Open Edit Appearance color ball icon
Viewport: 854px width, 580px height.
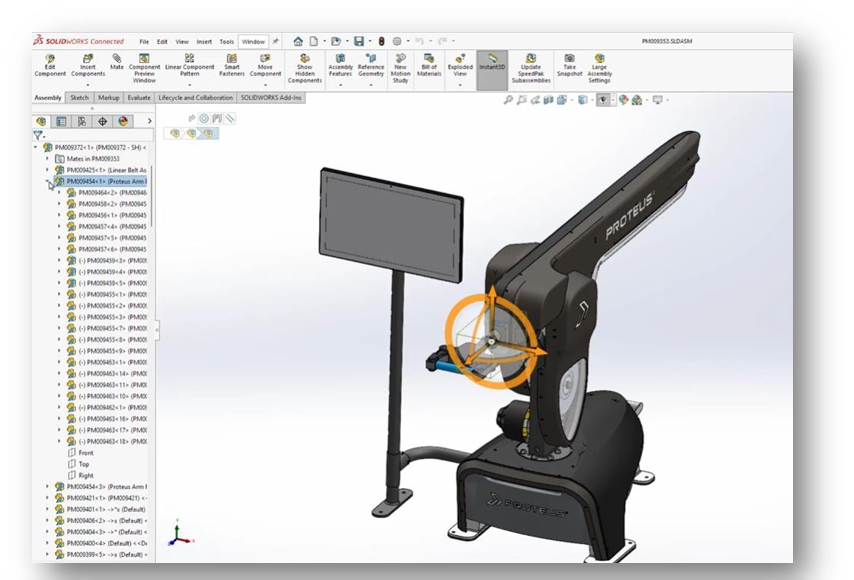coord(624,100)
